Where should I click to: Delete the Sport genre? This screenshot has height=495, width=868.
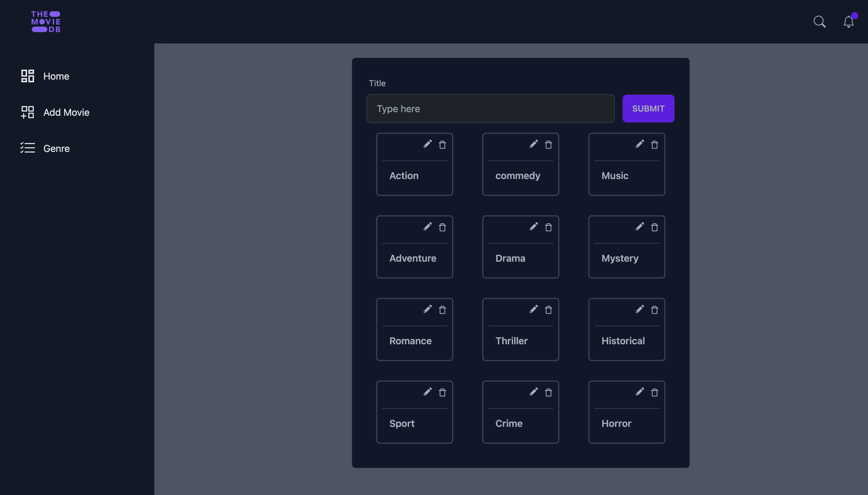[x=442, y=392]
